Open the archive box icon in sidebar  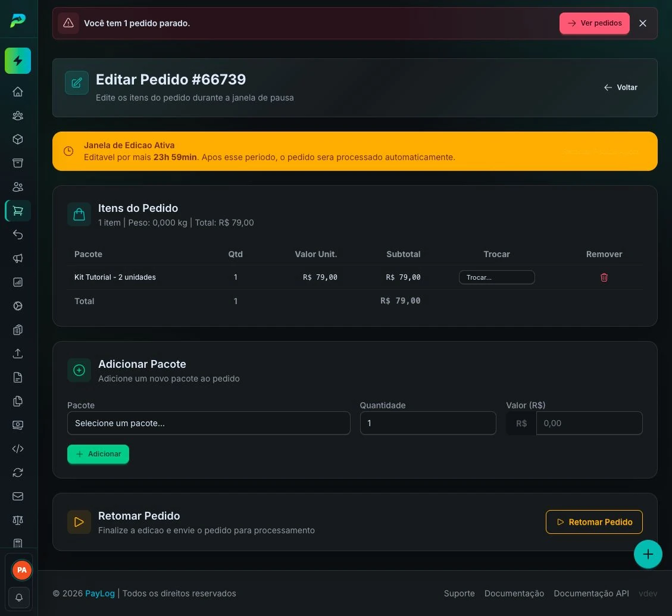tap(18, 163)
